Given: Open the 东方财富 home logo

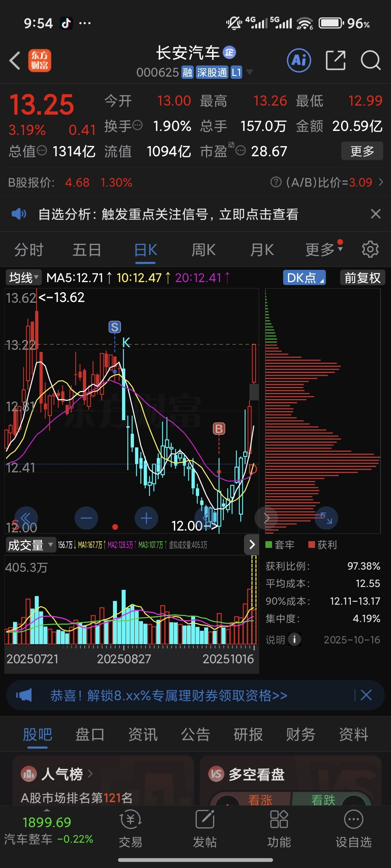Looking at the screenshot, I should (x=40, y=60).
